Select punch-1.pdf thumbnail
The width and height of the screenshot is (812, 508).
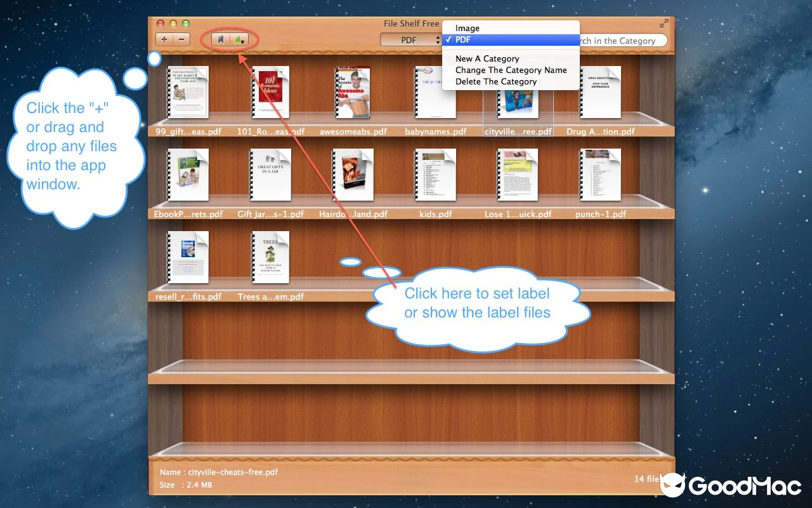click(x=600, y=175)
